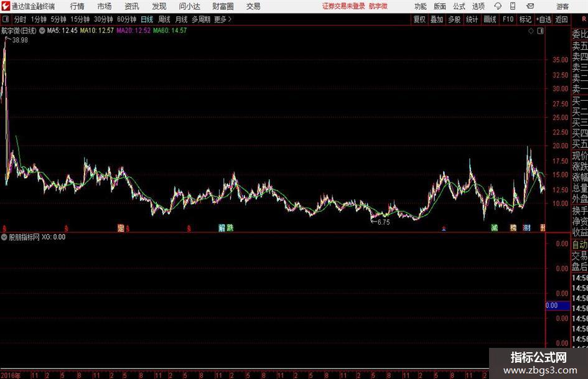This screenshot has height=379, width=588.
Task: Click the 解 event marker on chart
Action: click(x=222, y=228)
